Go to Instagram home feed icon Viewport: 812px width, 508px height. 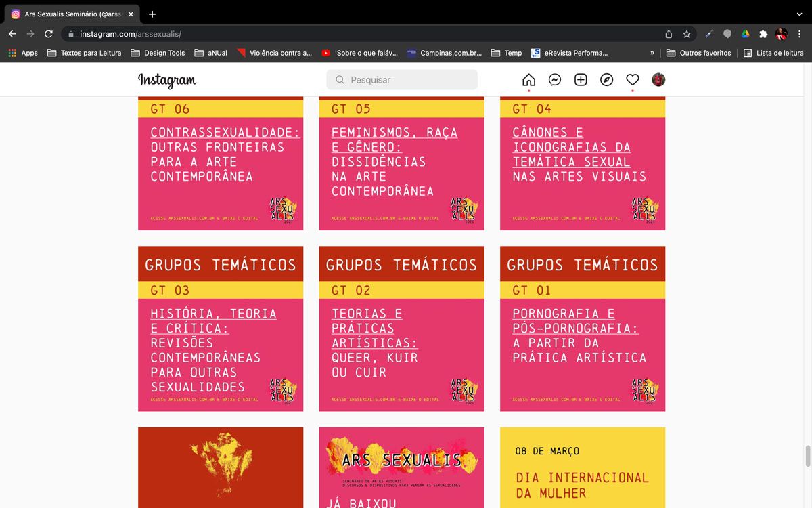coord(528,80)
